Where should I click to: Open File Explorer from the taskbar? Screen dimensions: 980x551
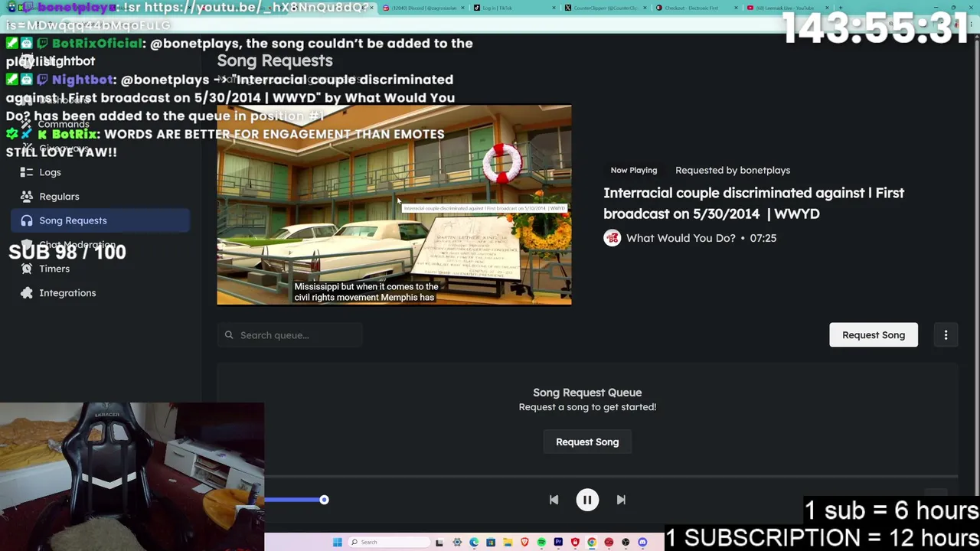(x=508, y=543)
